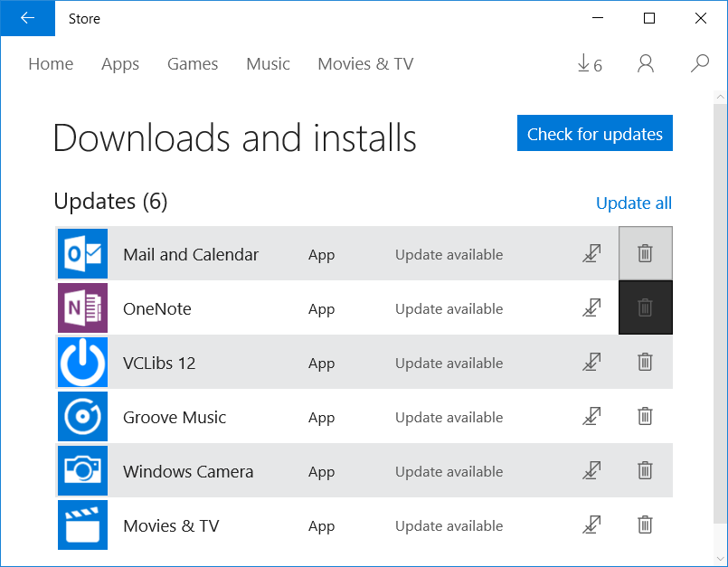
Task: Open the VCLibs 12 power icon tile
Action: pyautogui.click(x=82, y=363)
